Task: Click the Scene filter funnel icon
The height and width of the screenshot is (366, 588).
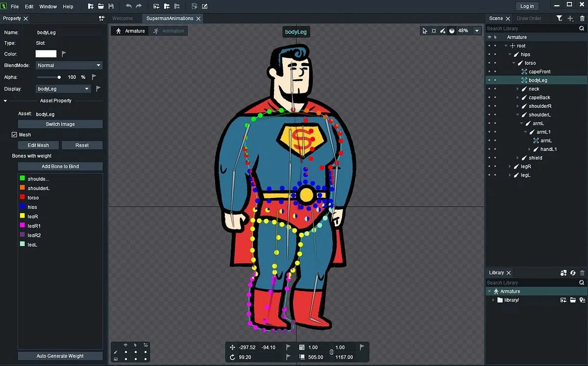Action: click(559, 18)
